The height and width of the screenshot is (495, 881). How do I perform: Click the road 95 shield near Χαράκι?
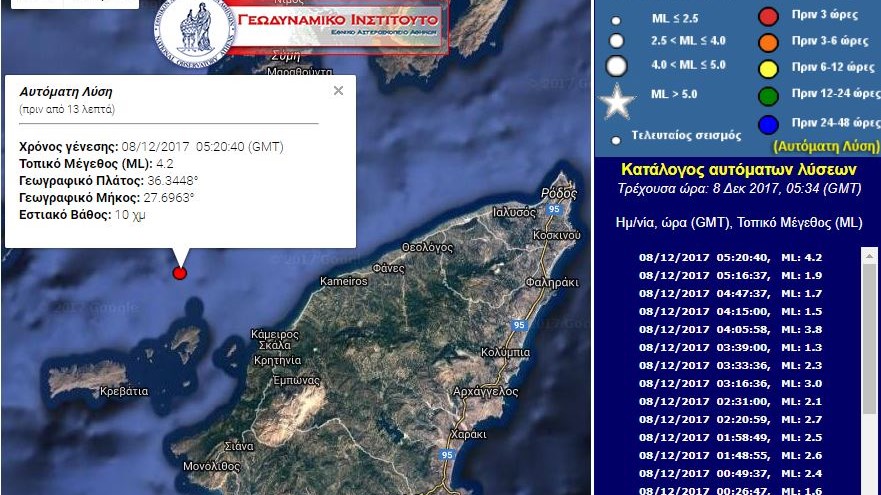point(447,455)
